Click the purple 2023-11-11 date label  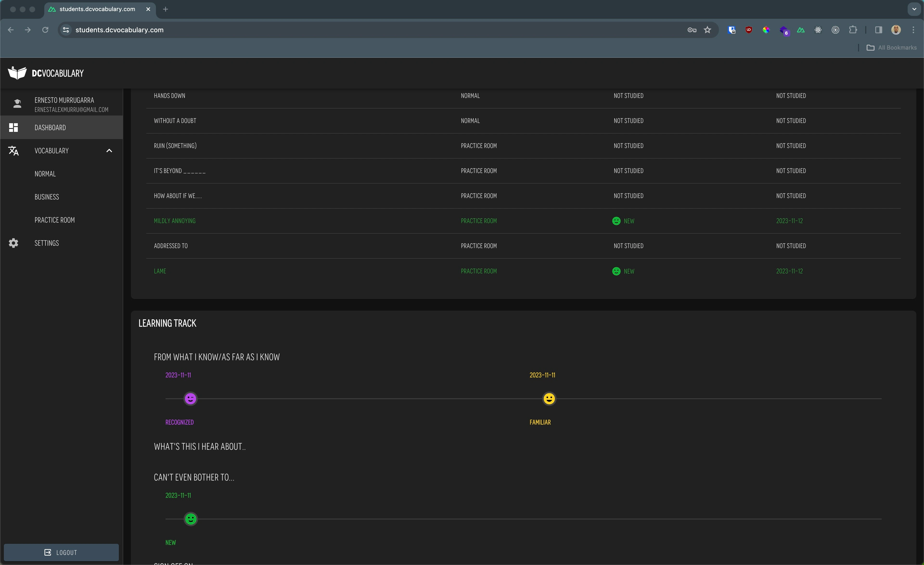[x=178, y=375]
